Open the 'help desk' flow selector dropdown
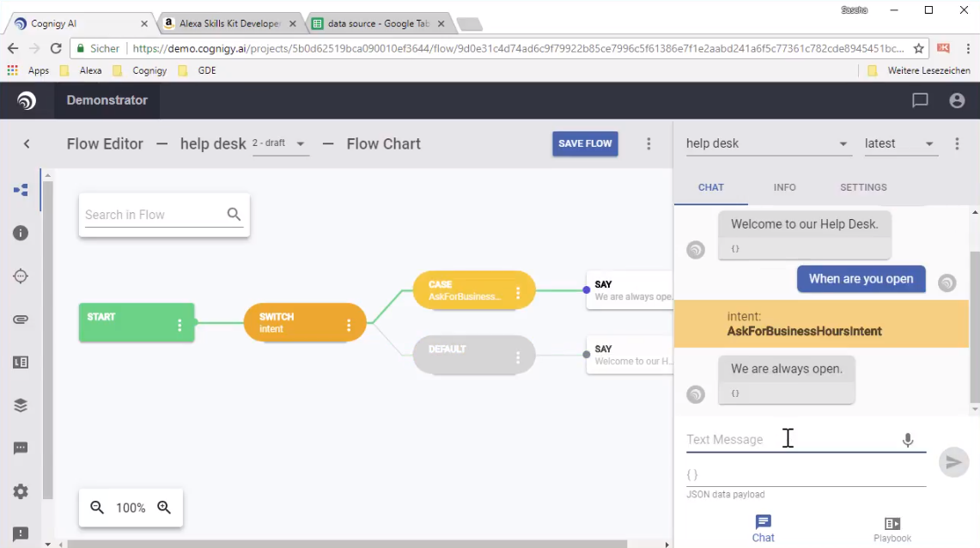Screen dimensions: 980x548 767,143
